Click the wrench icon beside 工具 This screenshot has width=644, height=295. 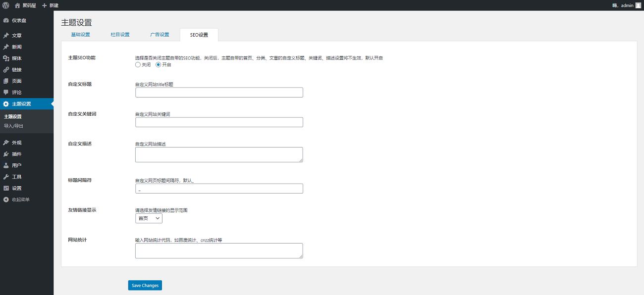tap(6, 177)
